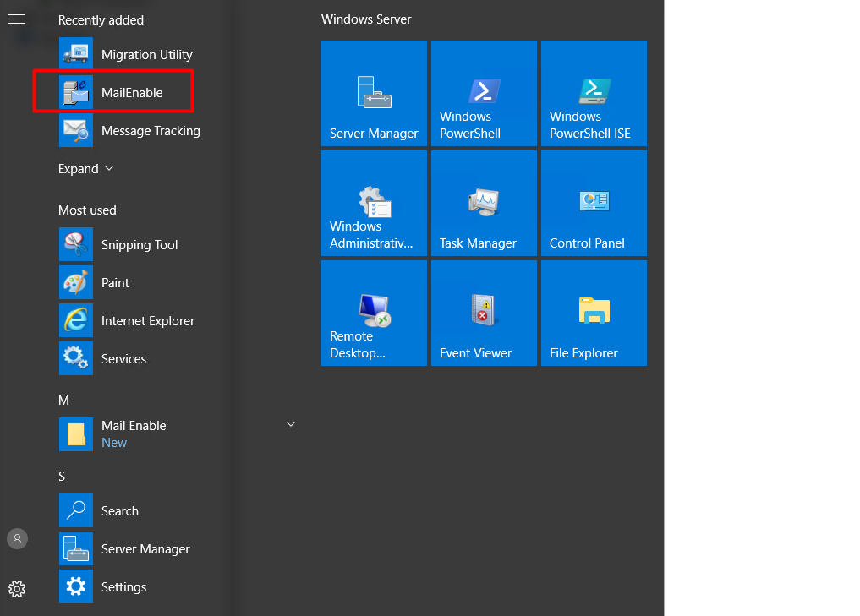Screen dimensions: 860x616
Task: Click the Paint label text
Action: pos(115,283)
